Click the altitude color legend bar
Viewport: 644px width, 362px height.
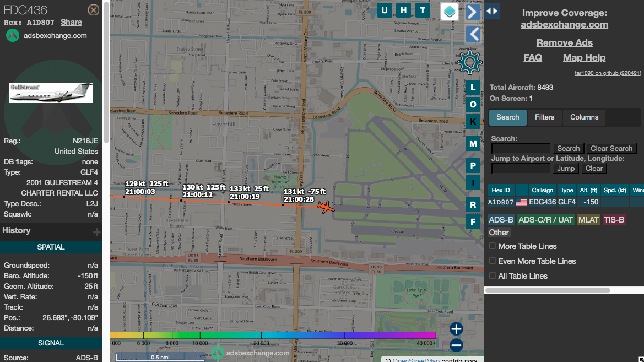click(x=273, y=336)
